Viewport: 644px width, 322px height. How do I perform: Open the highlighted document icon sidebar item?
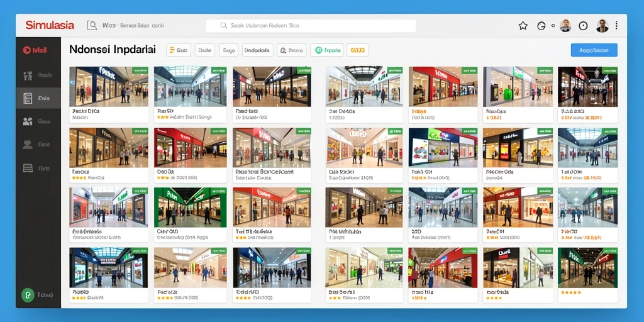[38, 98]
